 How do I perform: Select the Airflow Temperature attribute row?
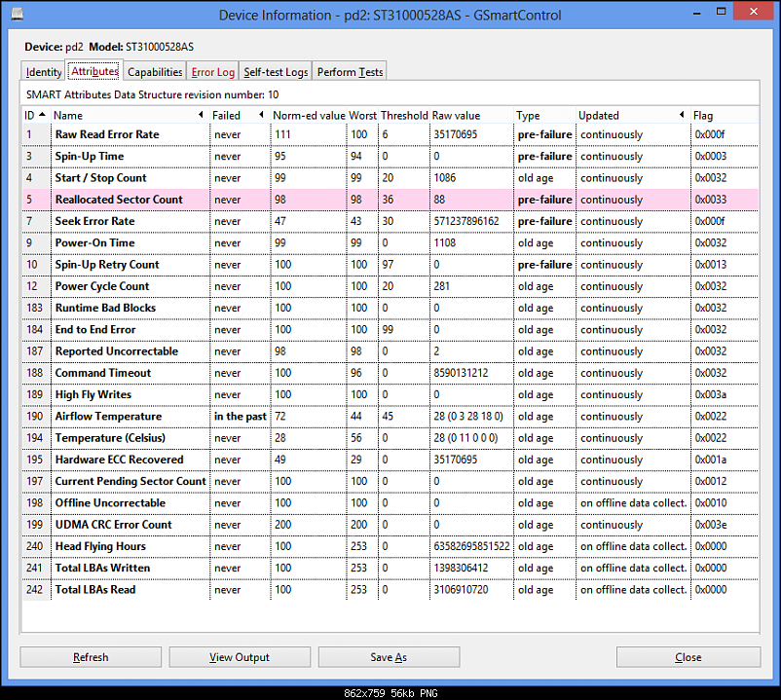(106, 416)
